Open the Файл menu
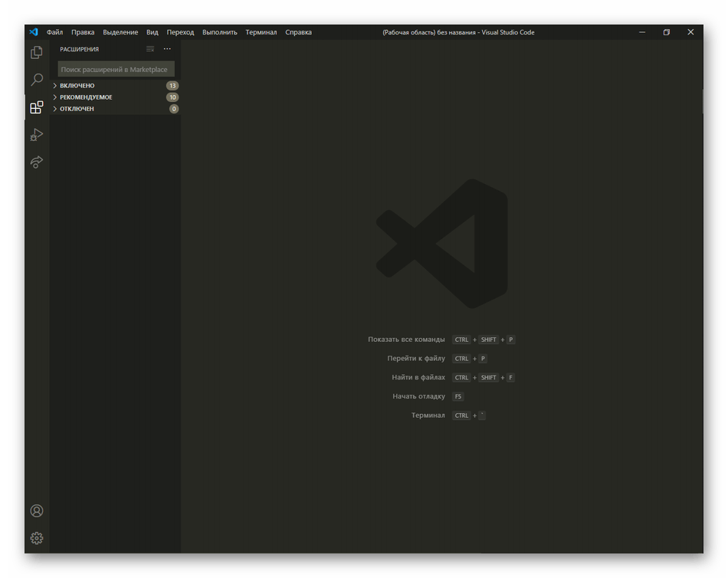This screenshot has height=578, width=728. pyautogui.click(x=54, y=32)
